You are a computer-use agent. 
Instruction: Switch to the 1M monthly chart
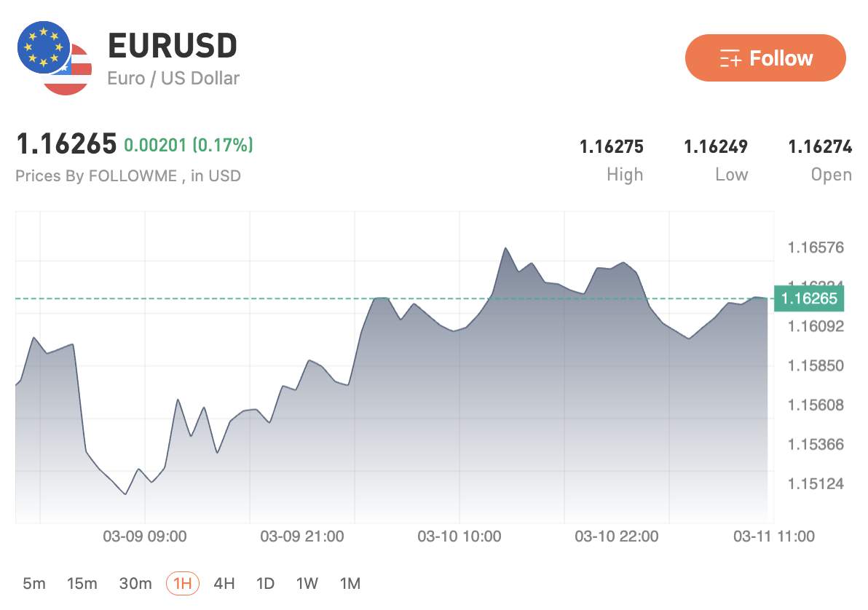point(350,583)
